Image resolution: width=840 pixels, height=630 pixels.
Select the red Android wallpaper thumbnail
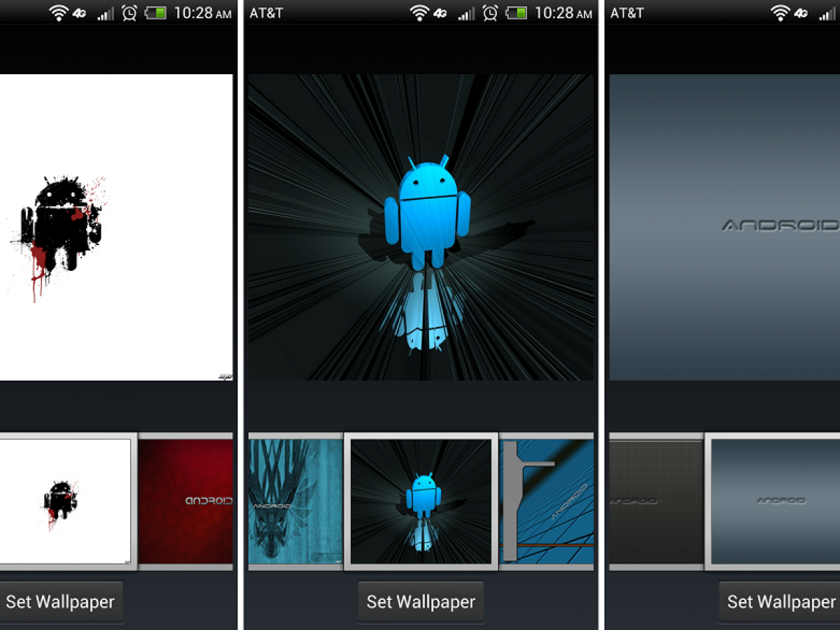185,501
